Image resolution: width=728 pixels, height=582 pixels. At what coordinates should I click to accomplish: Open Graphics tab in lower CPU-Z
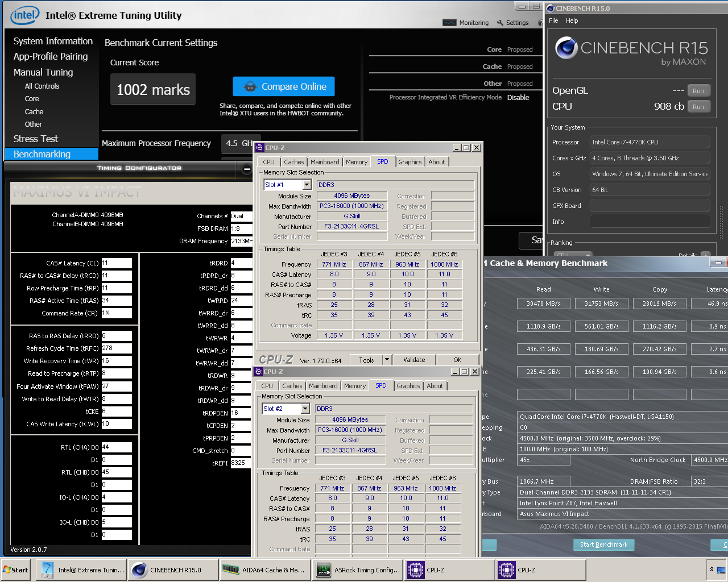(408, 386)
